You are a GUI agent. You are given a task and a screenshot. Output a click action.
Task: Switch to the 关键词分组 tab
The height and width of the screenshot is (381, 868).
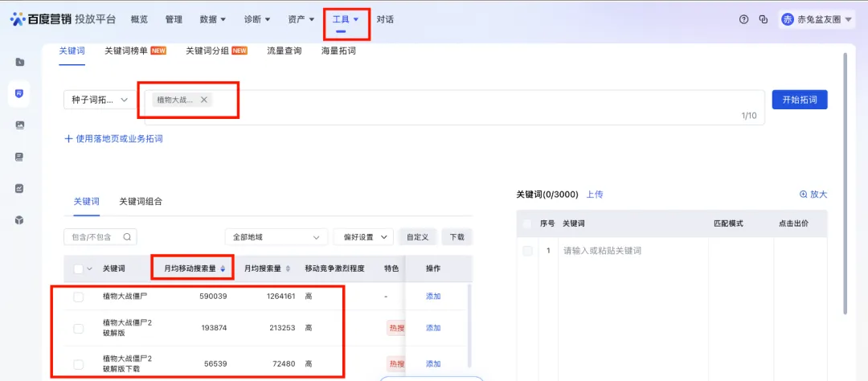pyautogui.click(x=207, y=51)
